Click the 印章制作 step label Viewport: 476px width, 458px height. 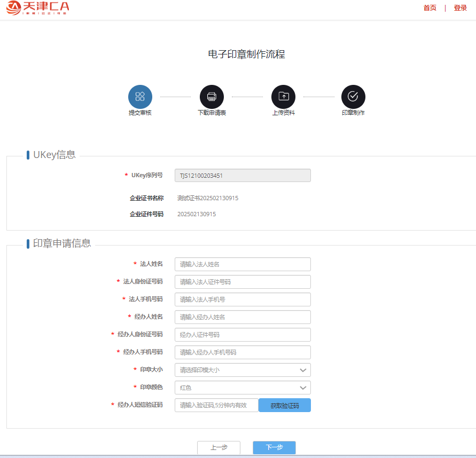click(x=353, y=113)
